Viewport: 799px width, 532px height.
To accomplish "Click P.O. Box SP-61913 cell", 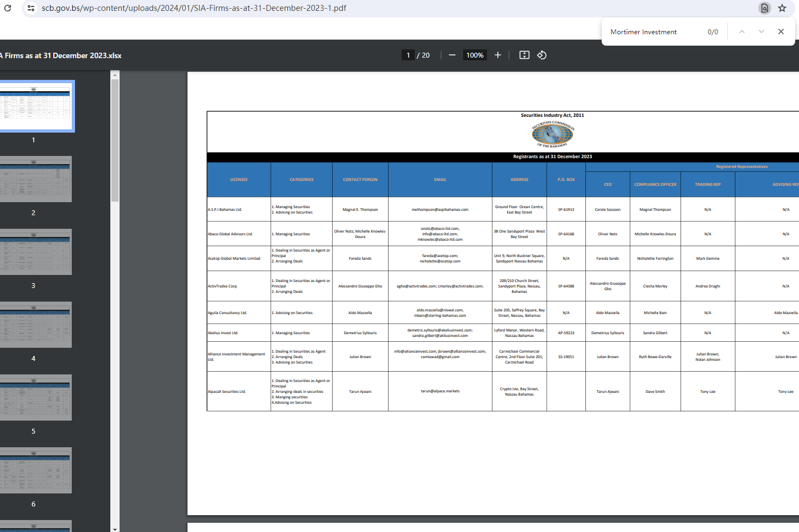I will (566, 210).
